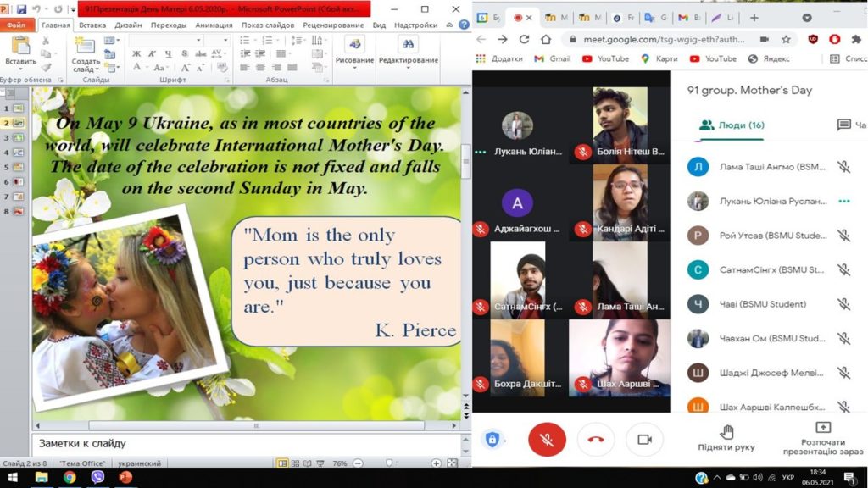Image resolution: width=868 pixels, height=488 pixels.
Task: Toggle the camera button in Meet
Action: [644, 439]
